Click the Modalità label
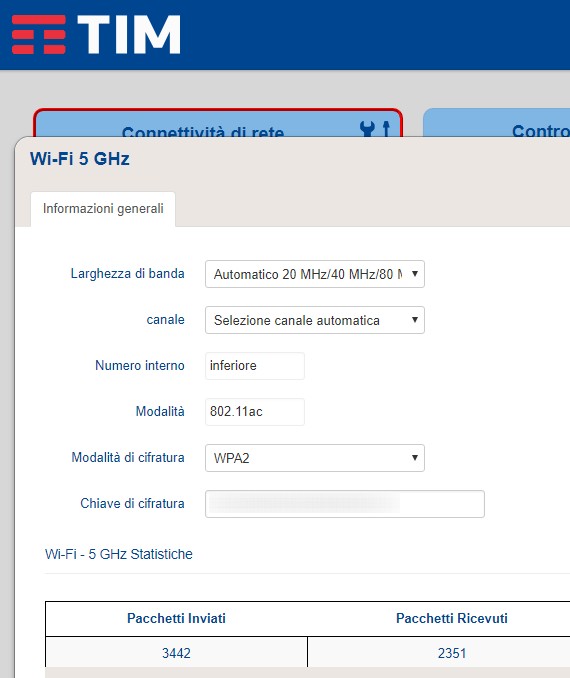The height and width of the screenshot is (678, 570). tap(160, 411)
